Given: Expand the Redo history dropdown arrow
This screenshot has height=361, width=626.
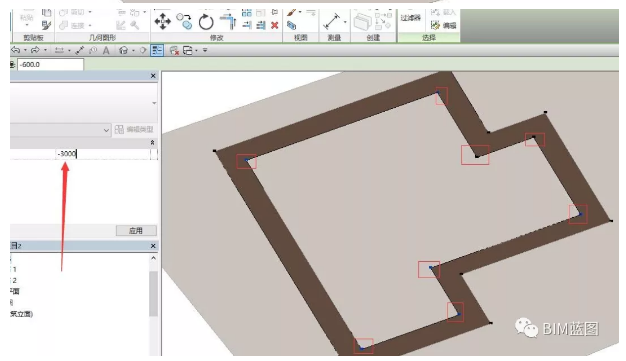Looking at the screenshot, I should [45, 50].
